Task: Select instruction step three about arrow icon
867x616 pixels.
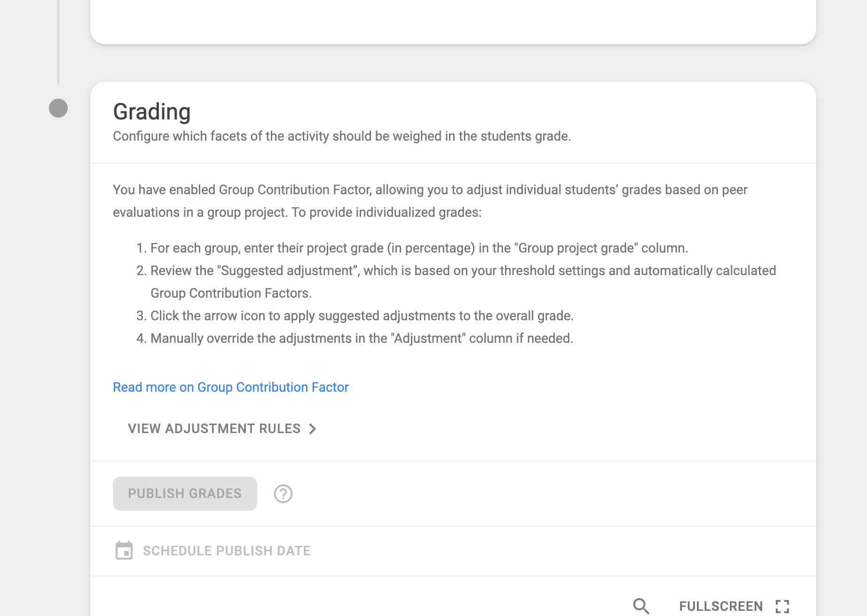Action: point(355,316)
